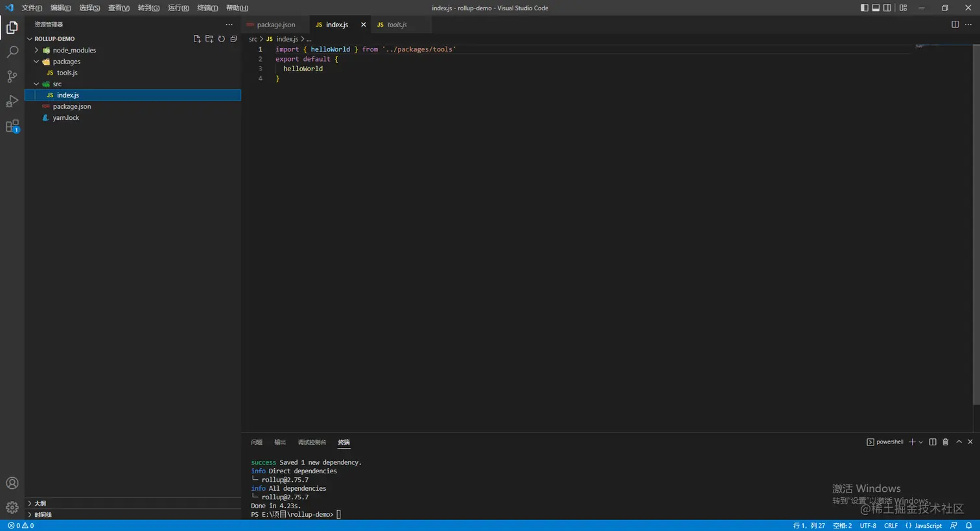Open the 编辑(E) menu
Viewport: 980px width, 531px height.
(61, 8)
